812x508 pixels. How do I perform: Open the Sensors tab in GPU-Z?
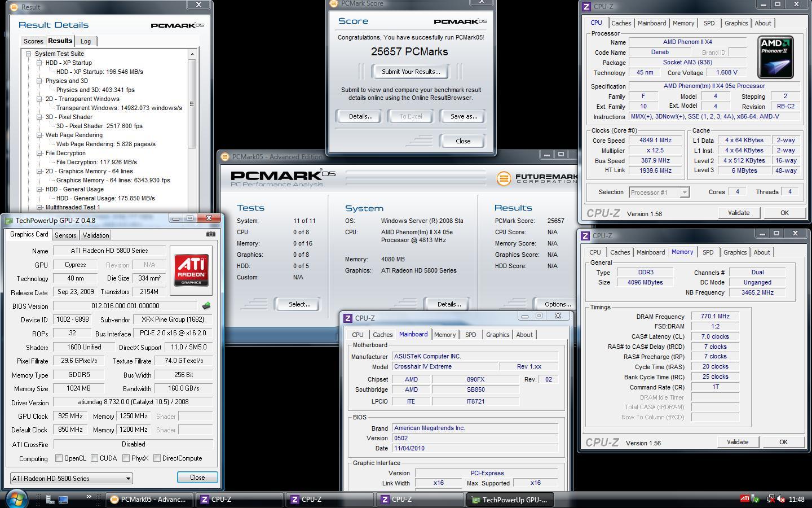[65, 235]
